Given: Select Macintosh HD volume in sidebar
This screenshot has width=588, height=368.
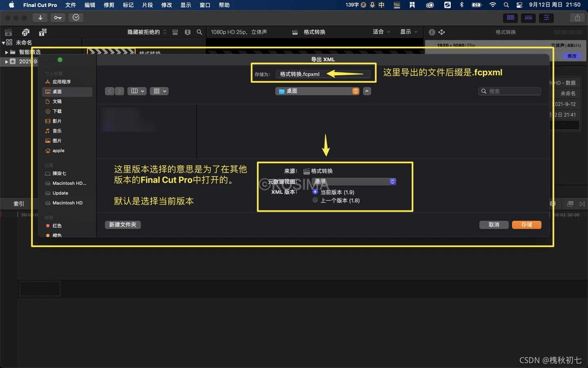Looking at the screenshot, I should click(67, 203).
